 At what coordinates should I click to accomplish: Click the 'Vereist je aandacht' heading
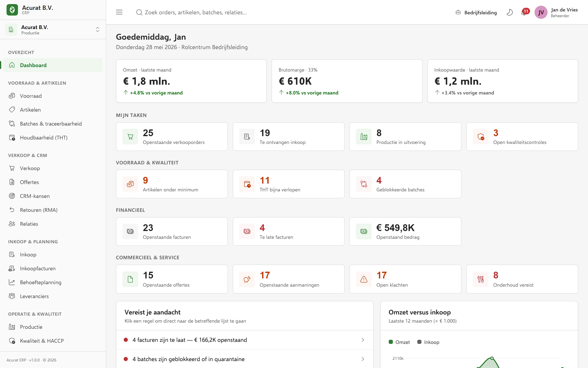coord(152,312)
